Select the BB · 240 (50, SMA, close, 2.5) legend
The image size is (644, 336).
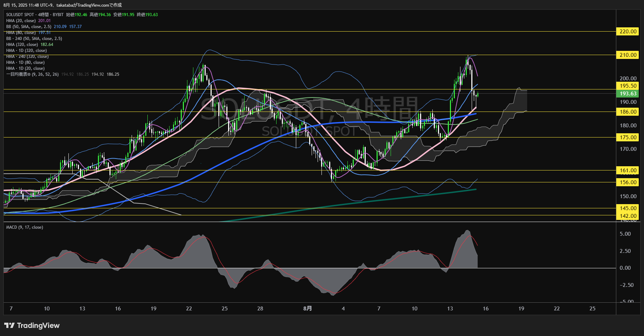[34, 39]
